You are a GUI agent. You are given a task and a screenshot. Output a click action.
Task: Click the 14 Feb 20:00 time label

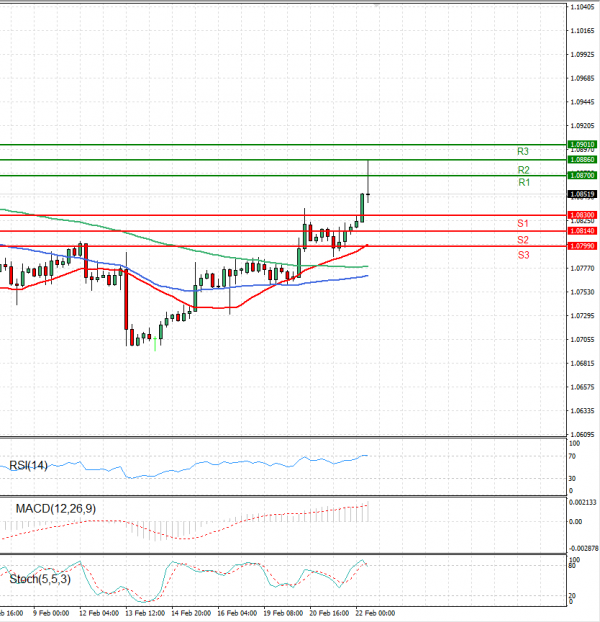click(x=191, y=613)
